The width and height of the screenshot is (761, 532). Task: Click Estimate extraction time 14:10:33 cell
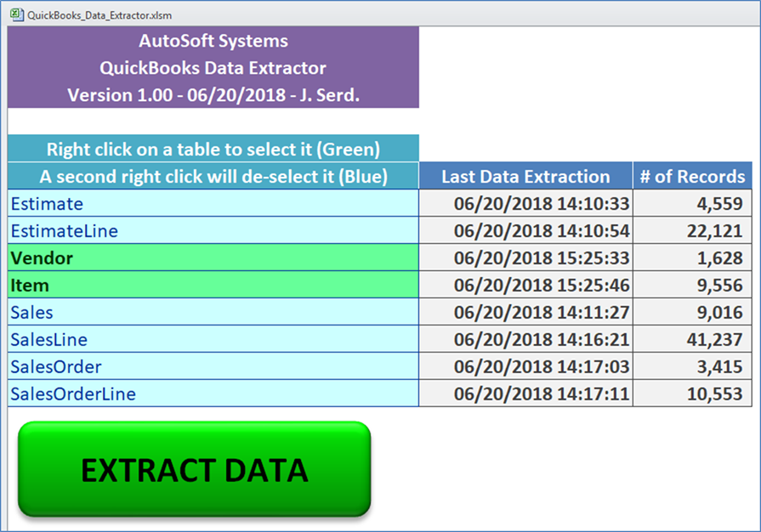coord(525,203)
